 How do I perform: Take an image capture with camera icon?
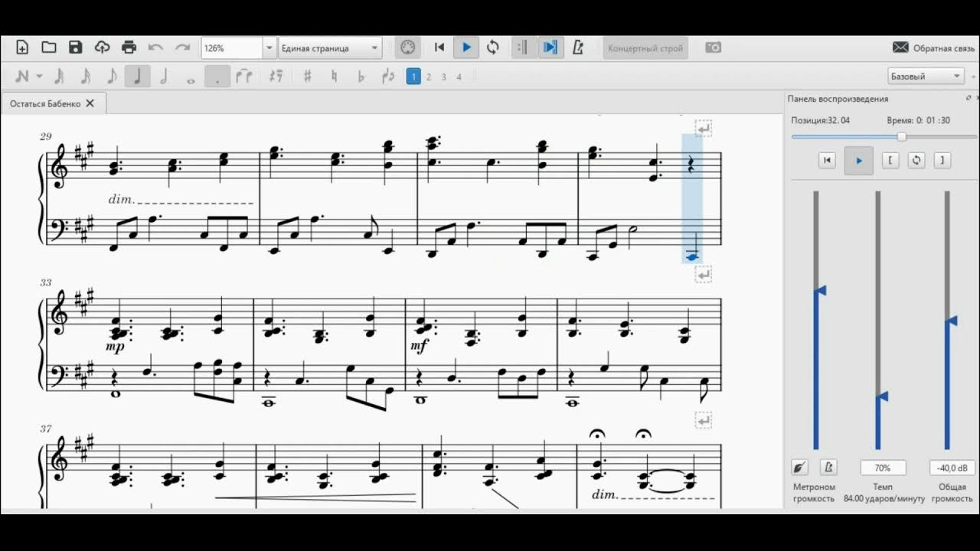[713, 47]
